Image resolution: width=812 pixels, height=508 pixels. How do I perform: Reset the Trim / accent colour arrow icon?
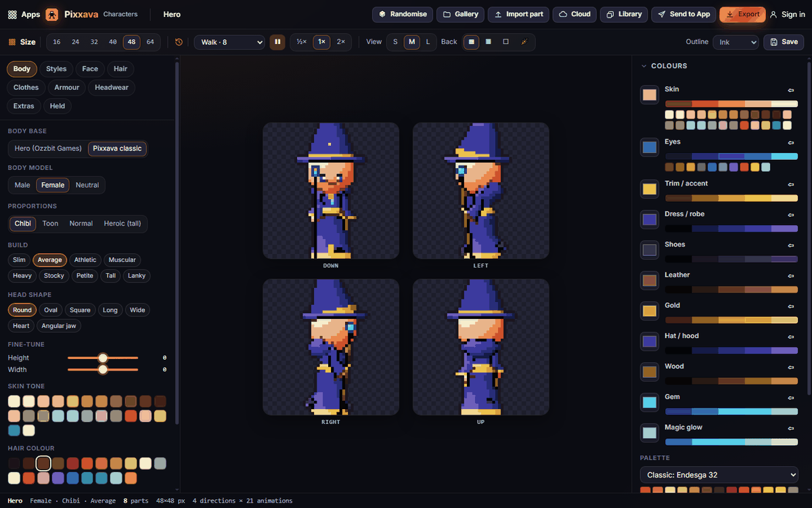[x=790, y=184]
